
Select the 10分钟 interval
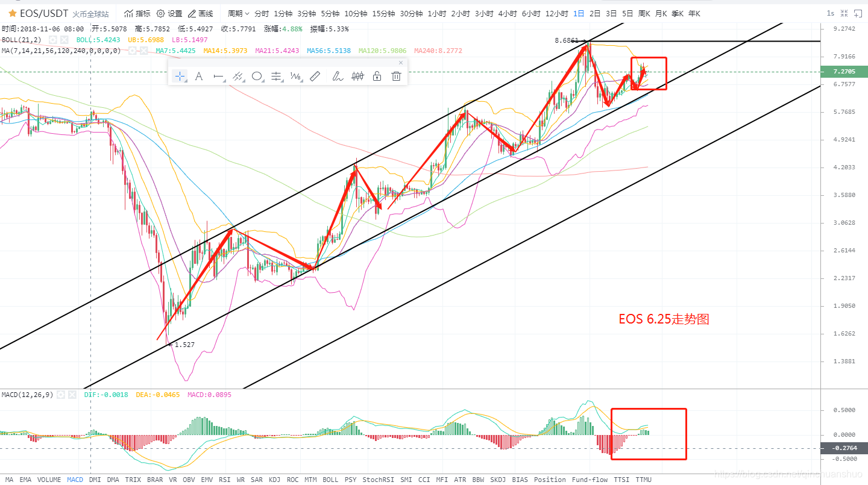pos(356,13)
